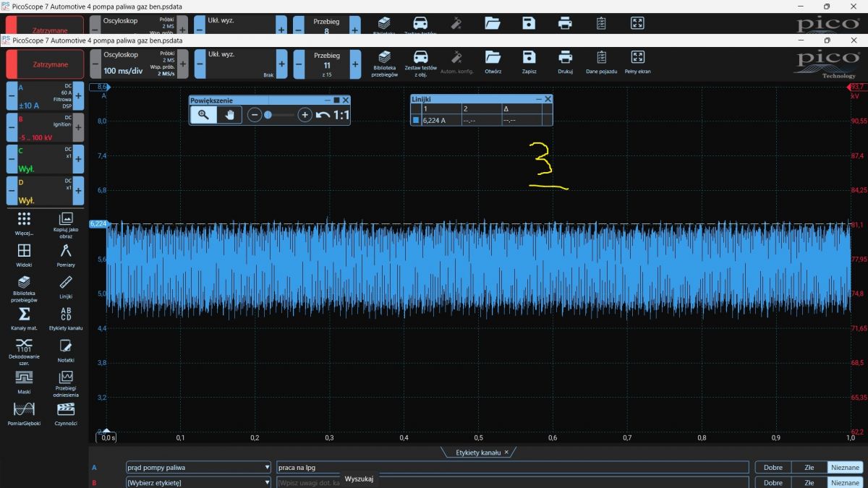This screenshot has height=488, width=868.
Task: Open Kanały mat. math channels
Action: (x=24, y=318)
